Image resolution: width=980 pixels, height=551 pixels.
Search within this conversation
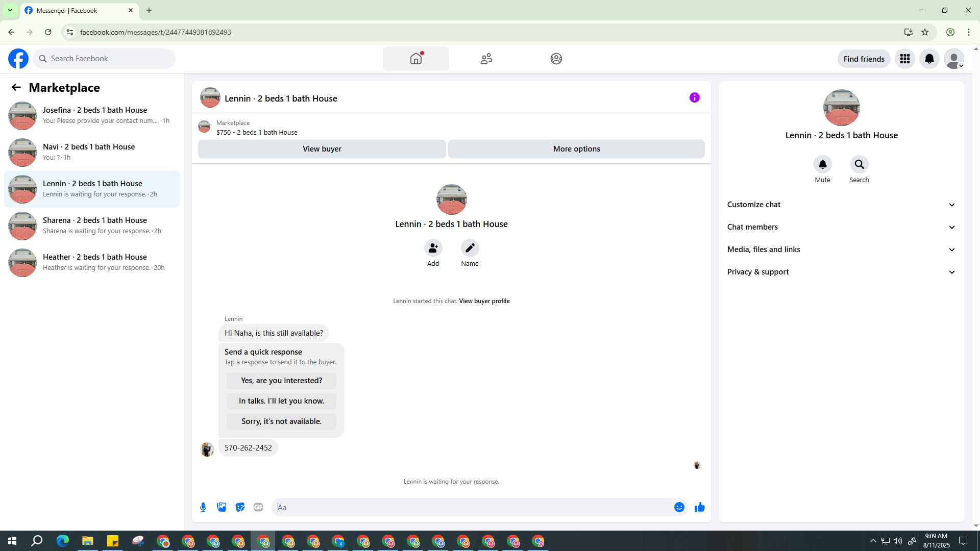859,164
